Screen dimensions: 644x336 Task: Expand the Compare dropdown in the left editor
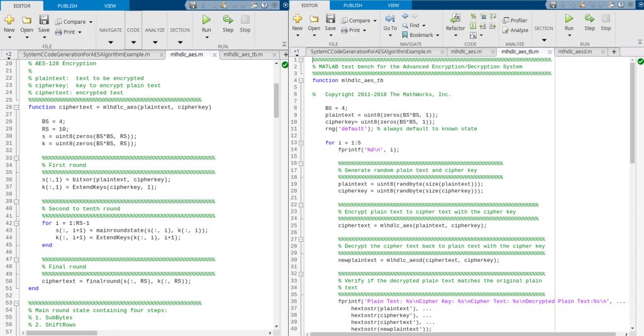pos(91,22)
